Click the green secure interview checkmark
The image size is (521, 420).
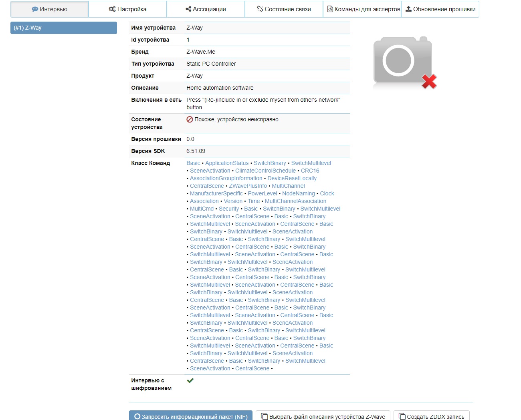pyautogui.click(x=190, y=380)
